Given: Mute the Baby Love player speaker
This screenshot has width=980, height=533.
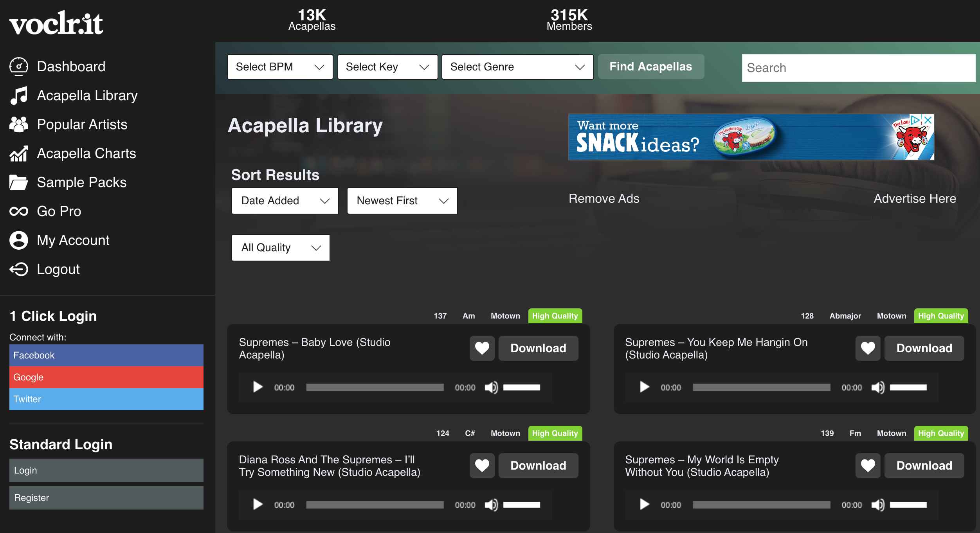Looking at the screenshot, I should point(491,387).
